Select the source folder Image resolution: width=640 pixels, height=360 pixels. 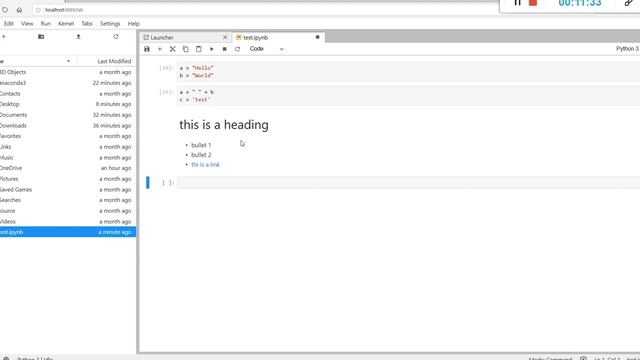pos(68,211)
